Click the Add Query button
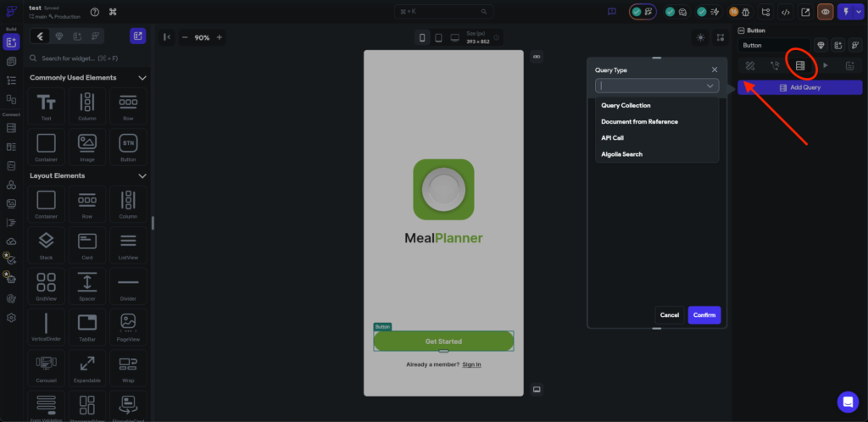 [799, 87]
